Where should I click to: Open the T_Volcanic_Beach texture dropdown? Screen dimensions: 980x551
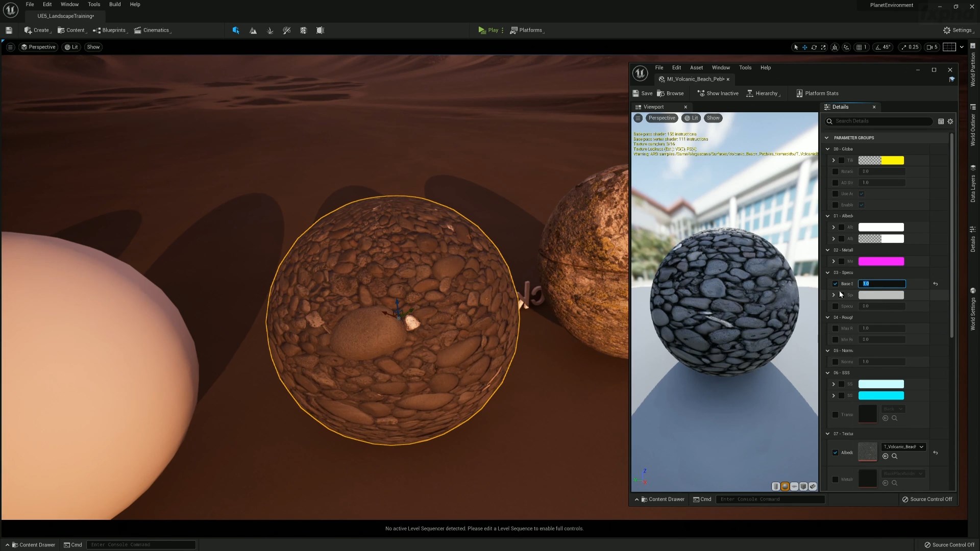point(903,447)
